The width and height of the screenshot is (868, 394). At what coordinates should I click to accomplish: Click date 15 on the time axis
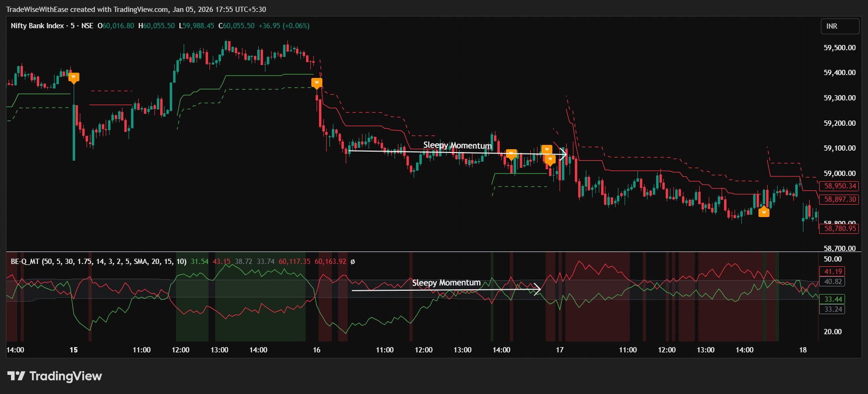point(74,350)
